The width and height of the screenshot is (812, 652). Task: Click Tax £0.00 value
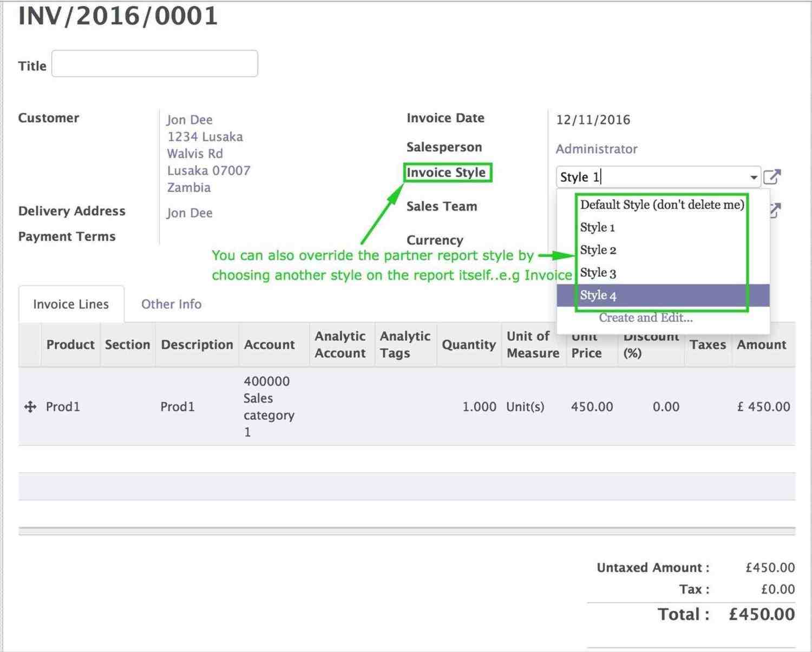(x=778, y=589)
